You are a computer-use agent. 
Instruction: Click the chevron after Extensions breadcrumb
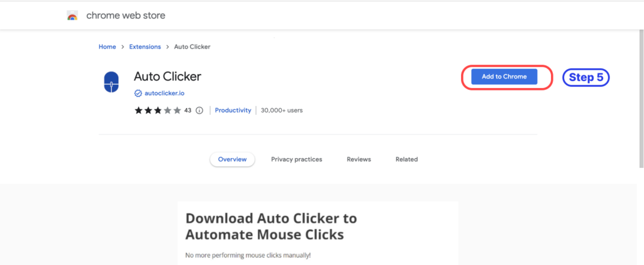(x=167, y=47)
